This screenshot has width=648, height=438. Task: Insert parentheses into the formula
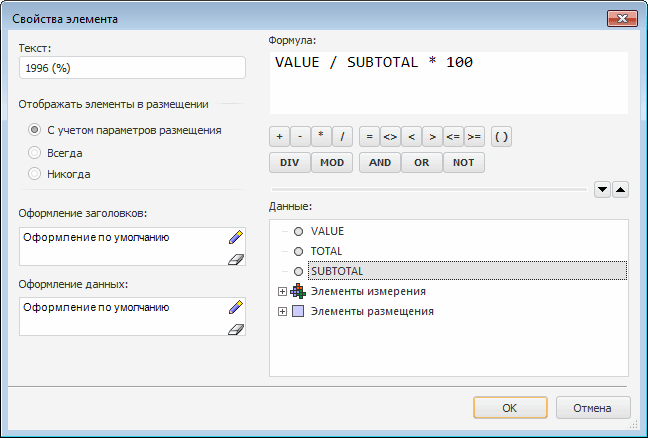(x=501, y=136)
